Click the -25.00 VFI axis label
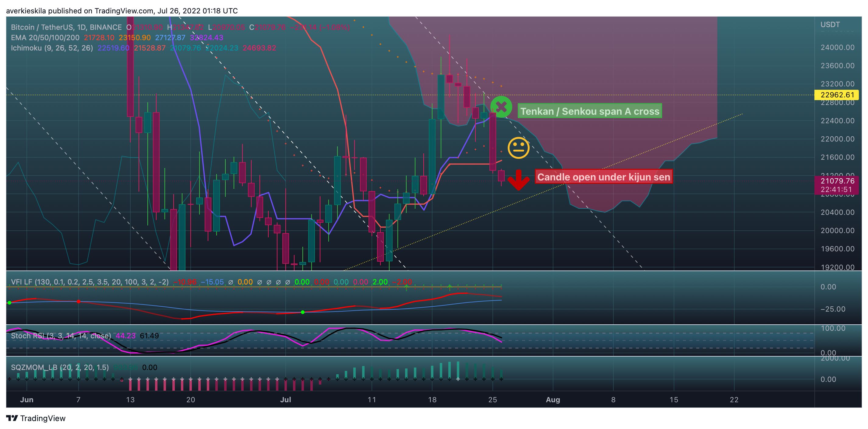This screenshot has width=868, height=429. tap(833, 309)
